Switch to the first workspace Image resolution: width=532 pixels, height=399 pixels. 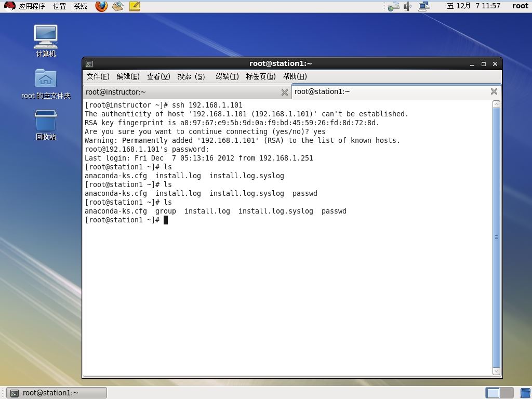point(493,393)
